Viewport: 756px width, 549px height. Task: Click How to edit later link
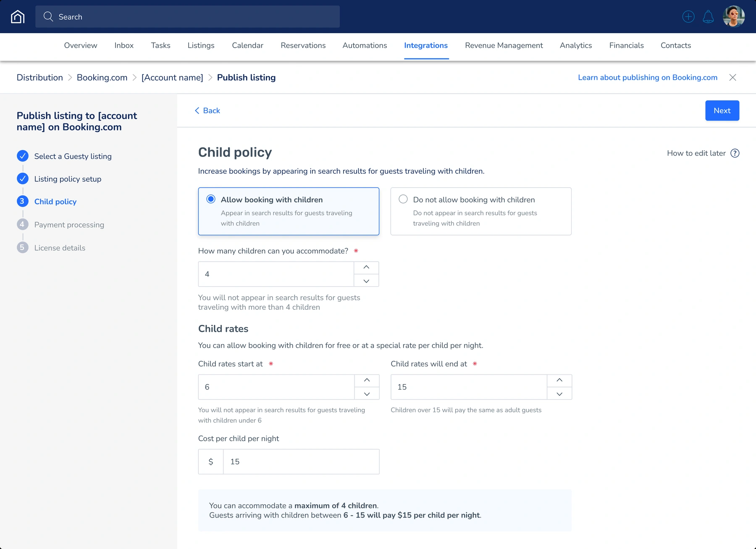point(696,153)
